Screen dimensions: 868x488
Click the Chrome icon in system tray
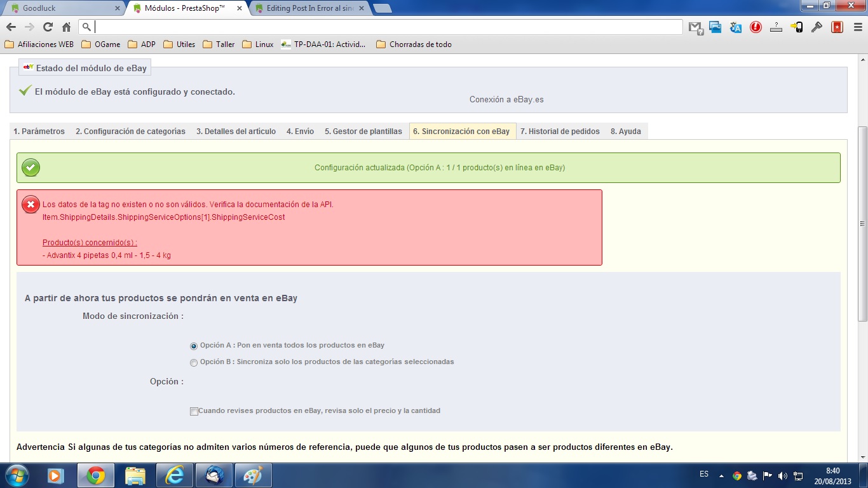click(737, 475)
